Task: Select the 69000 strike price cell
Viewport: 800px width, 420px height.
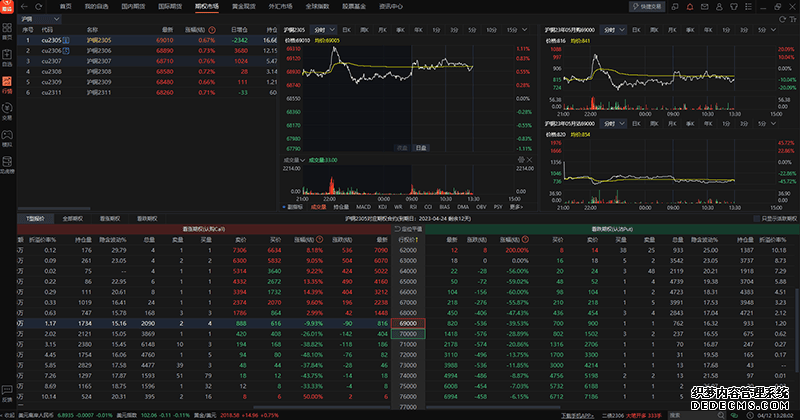Action: point(409,324)
